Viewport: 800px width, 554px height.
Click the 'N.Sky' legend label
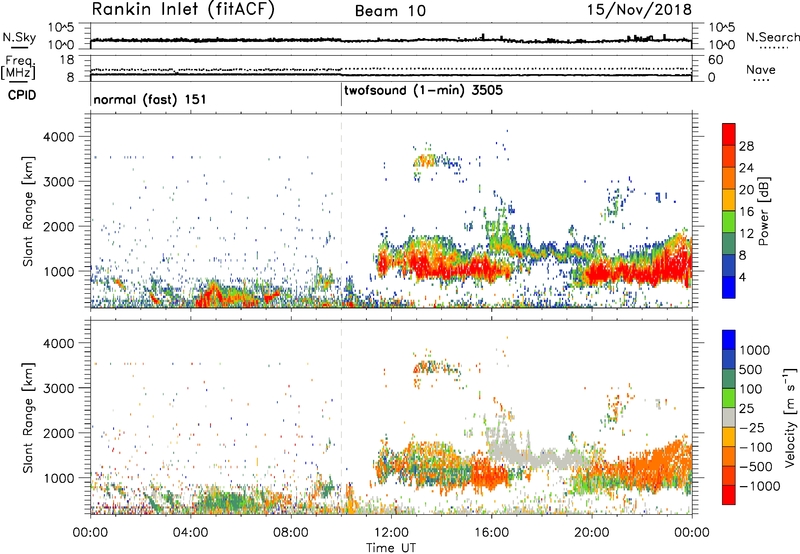(x=19, y=37)
